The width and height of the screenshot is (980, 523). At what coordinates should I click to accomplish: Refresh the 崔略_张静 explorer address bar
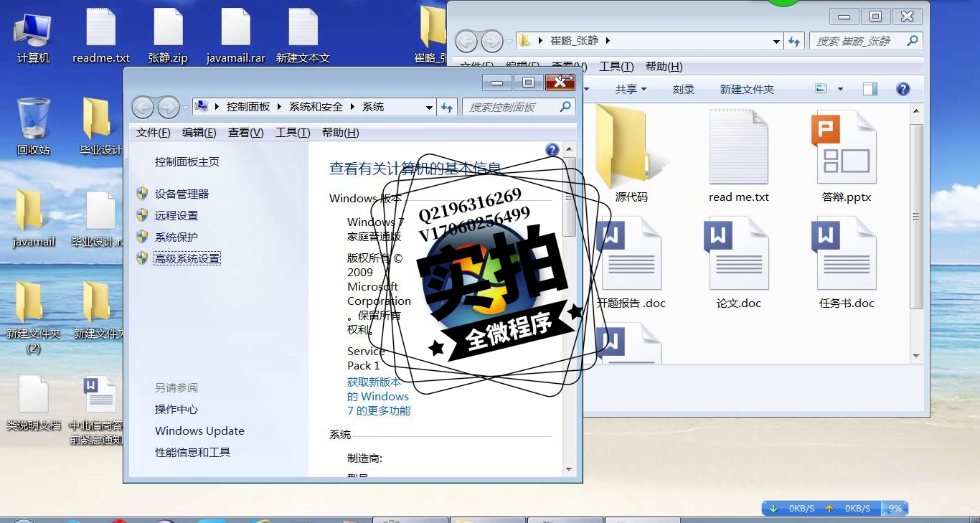tap(794, 41)
